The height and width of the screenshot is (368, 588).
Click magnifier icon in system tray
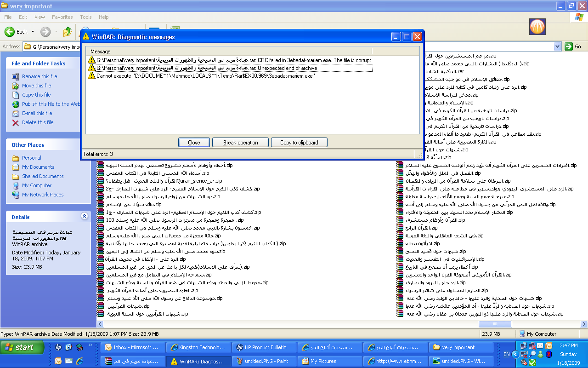[x=532, y=354]
